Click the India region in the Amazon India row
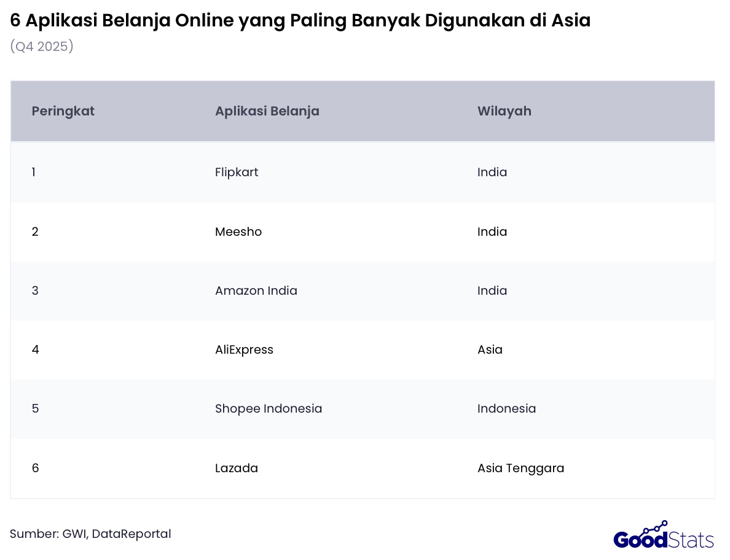Image resolution: width=730 pixels, height=560 pixels. [x=492, y=290]
